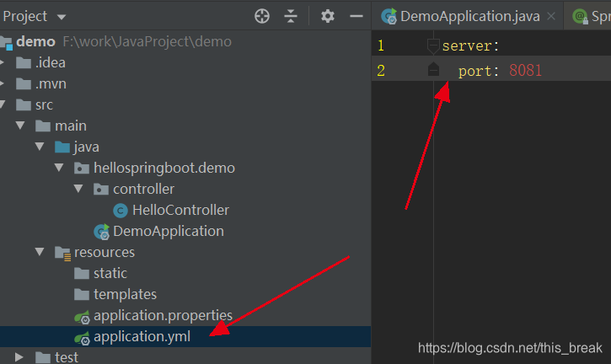
Task: Select the .mvn folder
Action: point(51,83)
